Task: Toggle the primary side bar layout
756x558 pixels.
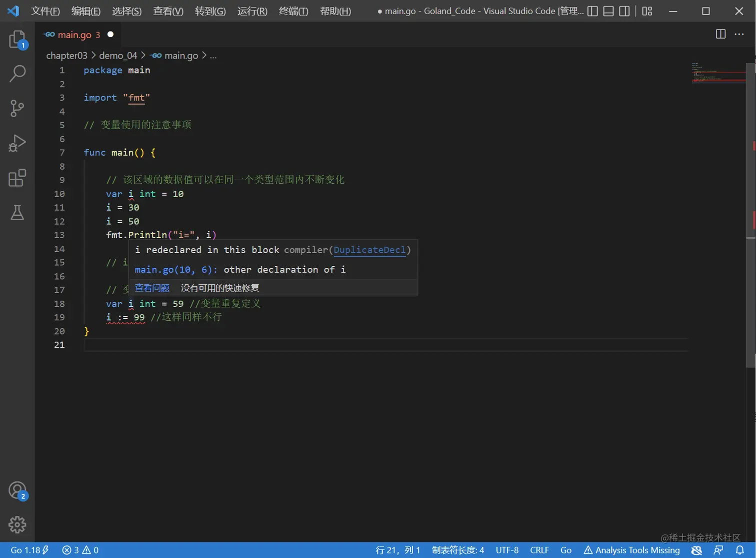Action: tap(592, 11)
